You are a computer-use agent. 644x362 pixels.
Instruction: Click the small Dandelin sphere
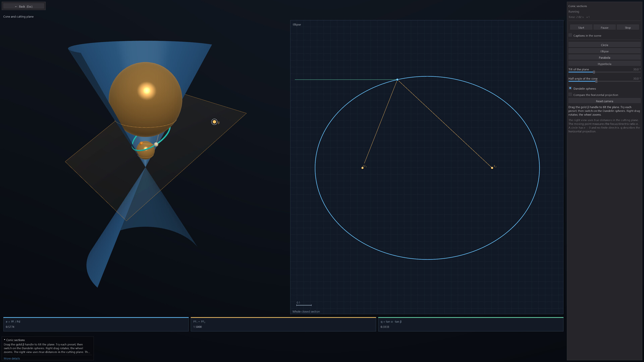coord(146,150)
